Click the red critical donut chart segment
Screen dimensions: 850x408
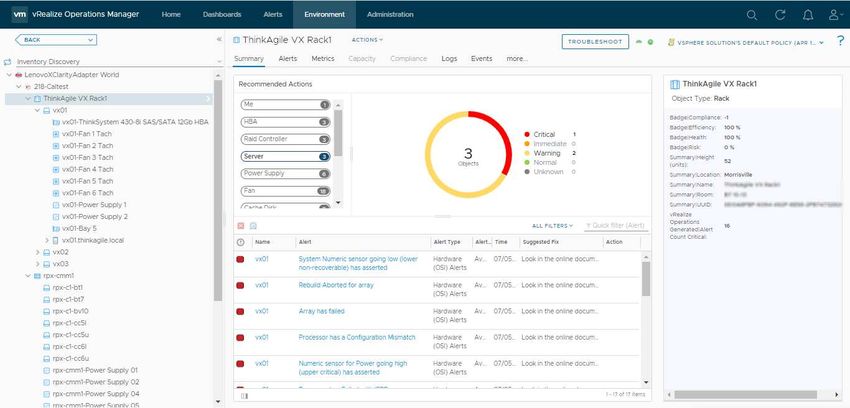click(499, 136)
